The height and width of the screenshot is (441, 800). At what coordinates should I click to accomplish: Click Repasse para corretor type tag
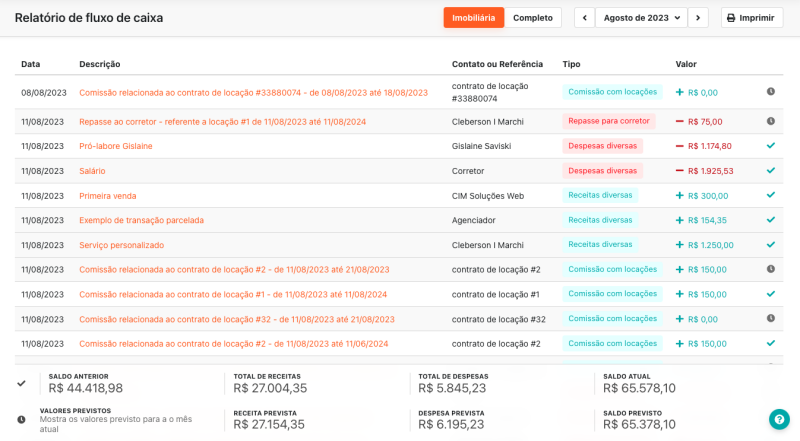608,121
